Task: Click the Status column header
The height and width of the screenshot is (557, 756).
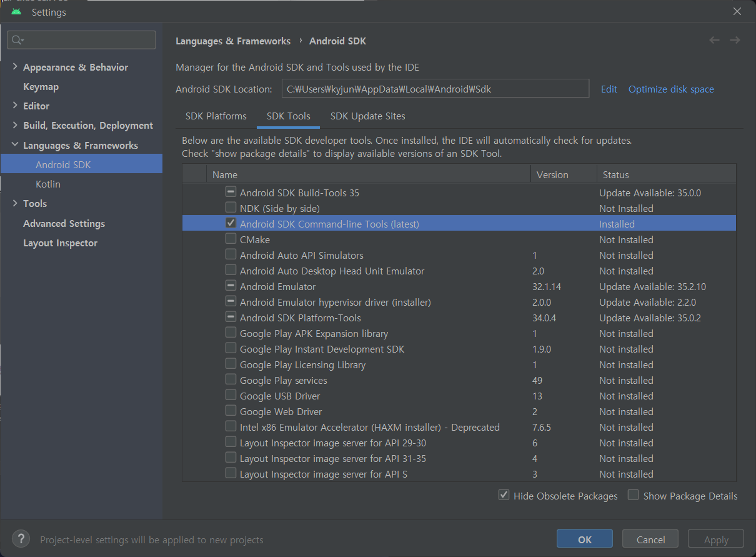Action: coord(666,174)
